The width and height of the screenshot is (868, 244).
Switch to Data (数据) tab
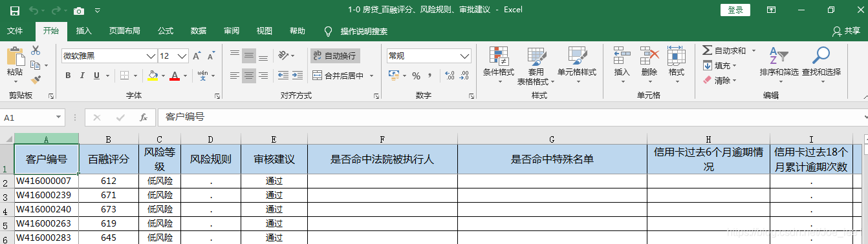tap(199, 30)
